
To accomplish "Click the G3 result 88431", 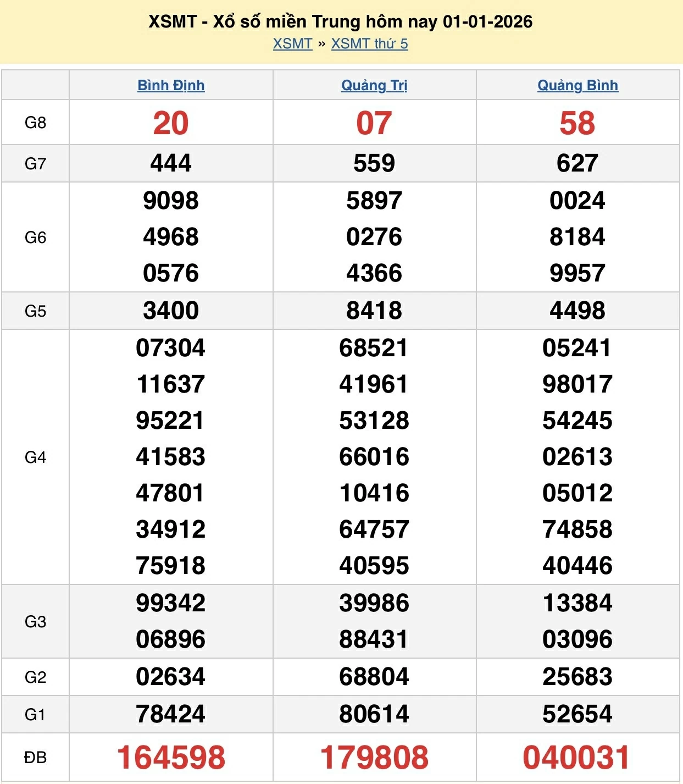I will (x=374, y=639).
